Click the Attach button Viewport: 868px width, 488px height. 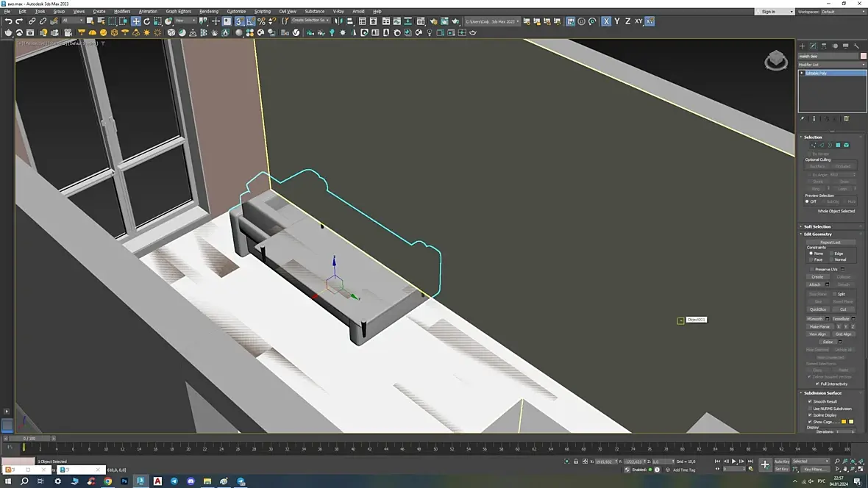[814, 284]
